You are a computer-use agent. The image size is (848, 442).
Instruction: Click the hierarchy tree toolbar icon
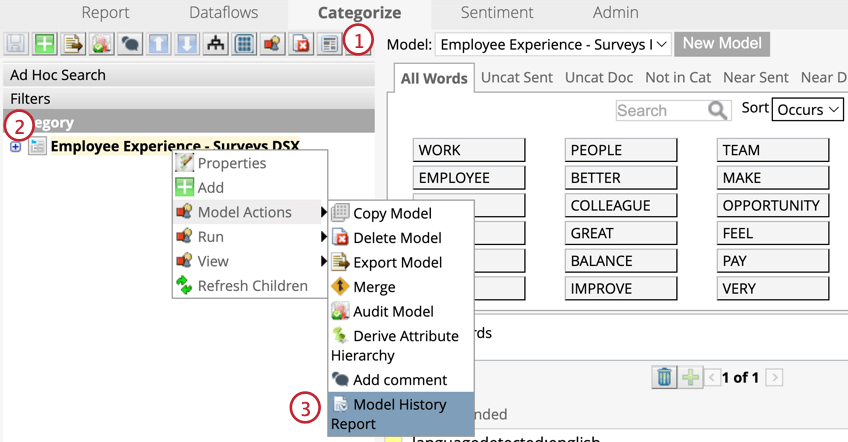point(215,44)
